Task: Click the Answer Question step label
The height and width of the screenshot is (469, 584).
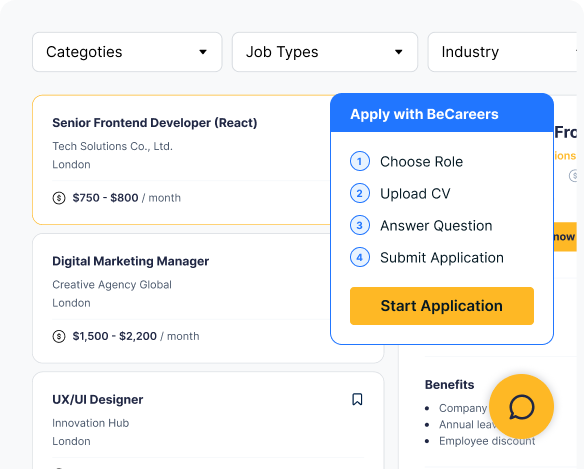Action: [x=436, y=226]
